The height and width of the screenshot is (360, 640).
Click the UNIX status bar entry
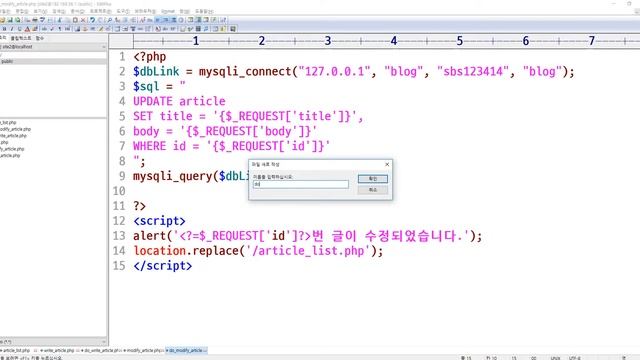tap(555, 358)
